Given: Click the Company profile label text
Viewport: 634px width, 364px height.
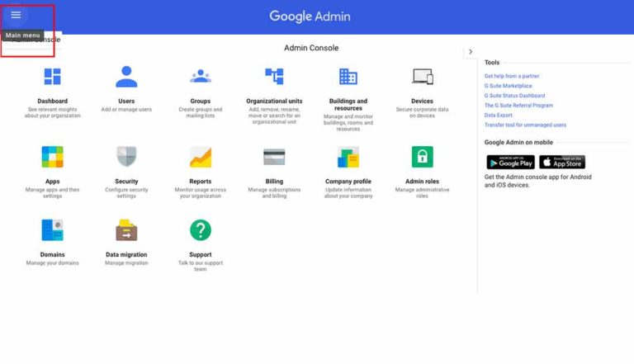Looking at the screenshot, I should click(x=348, y=182).
